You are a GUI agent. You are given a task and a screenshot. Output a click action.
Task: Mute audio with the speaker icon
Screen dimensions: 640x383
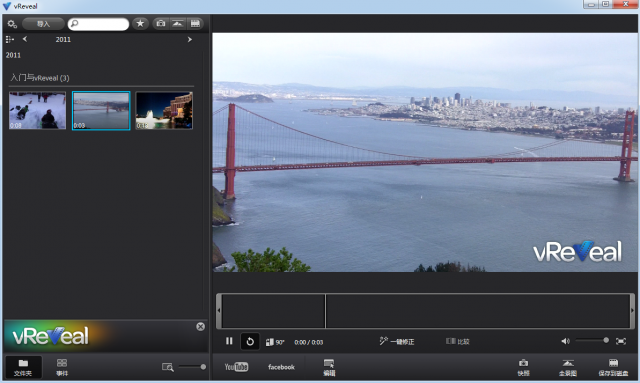[x=565, y=341]
